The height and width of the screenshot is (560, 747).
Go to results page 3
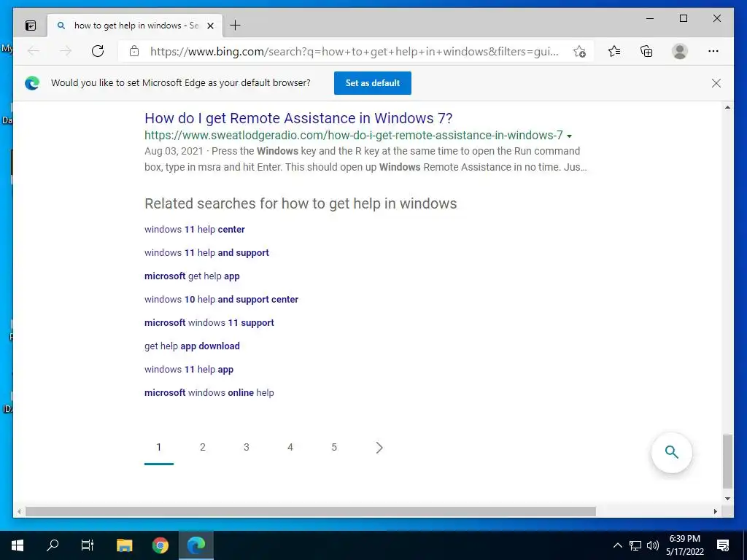coord(247,447)
